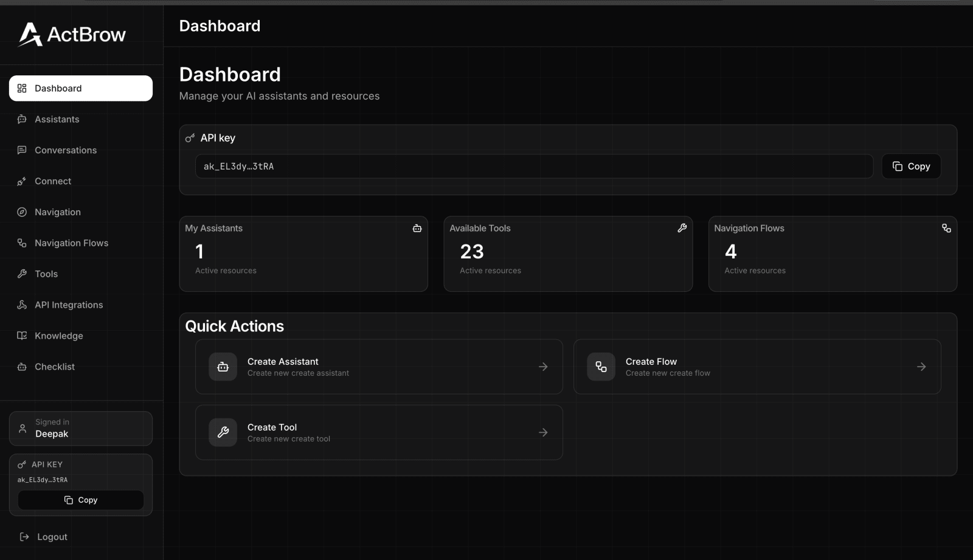Click the key icon next to API KEY in sidebar
Screen dimensions: 973x560
(22, 465)
